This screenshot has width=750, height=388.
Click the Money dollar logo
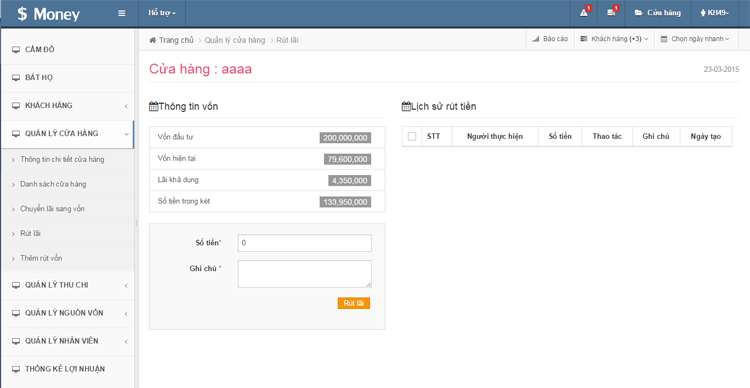click(x=48, y=14)
